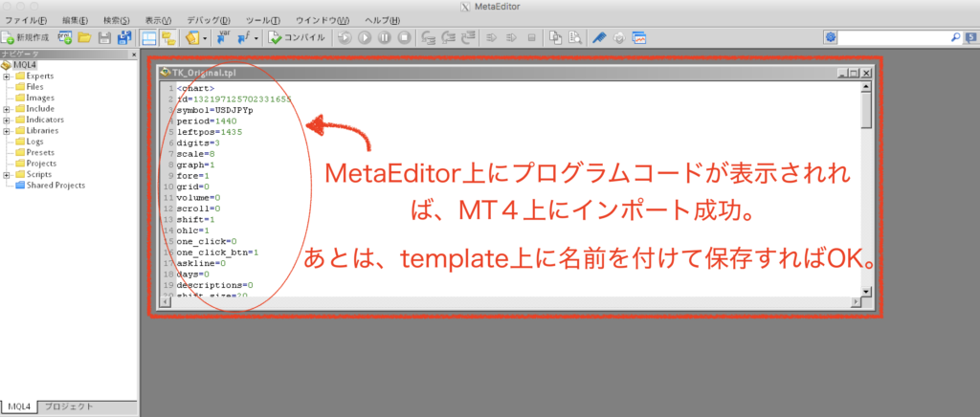
Task: Open dropdown arrow beside the book icon
Action: tap(205, 38)
